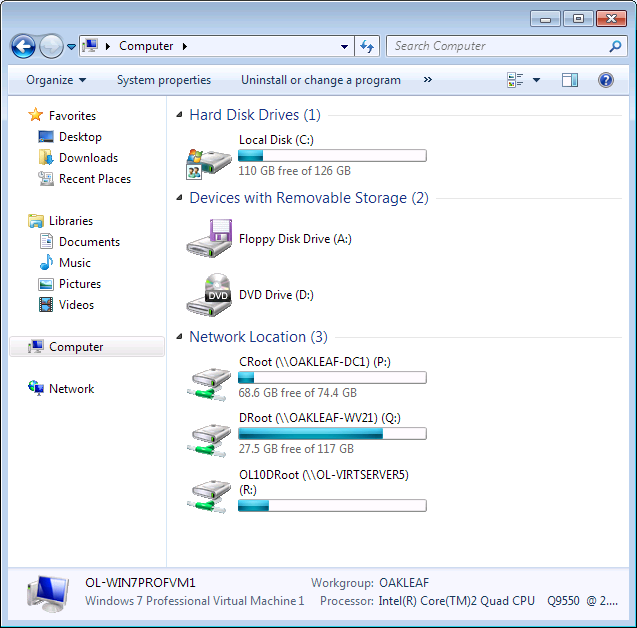Image resolution: width=637 pixels, height=628 pixels.
Task: Click in the Search Computer field
Action: point(507,46)
